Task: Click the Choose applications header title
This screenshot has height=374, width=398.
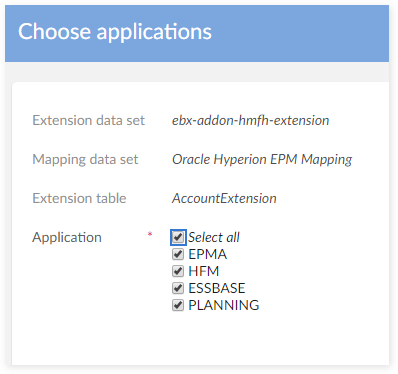Action: pos(115,32)
